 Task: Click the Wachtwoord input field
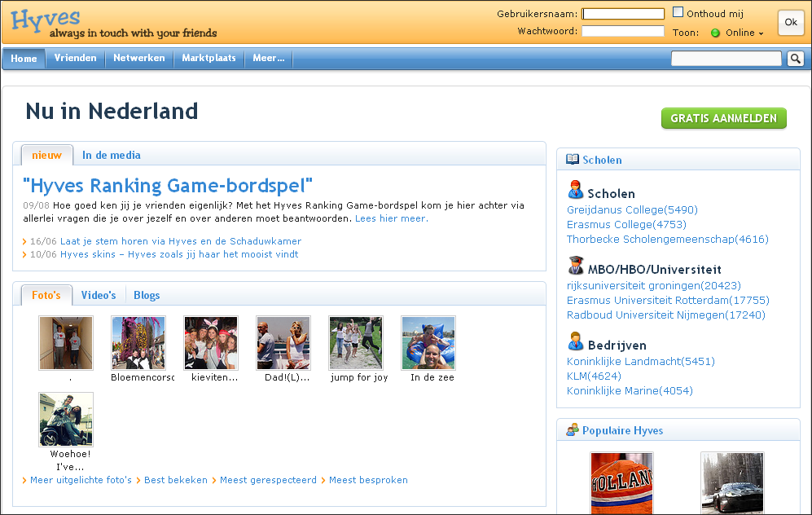click(623, 31)
